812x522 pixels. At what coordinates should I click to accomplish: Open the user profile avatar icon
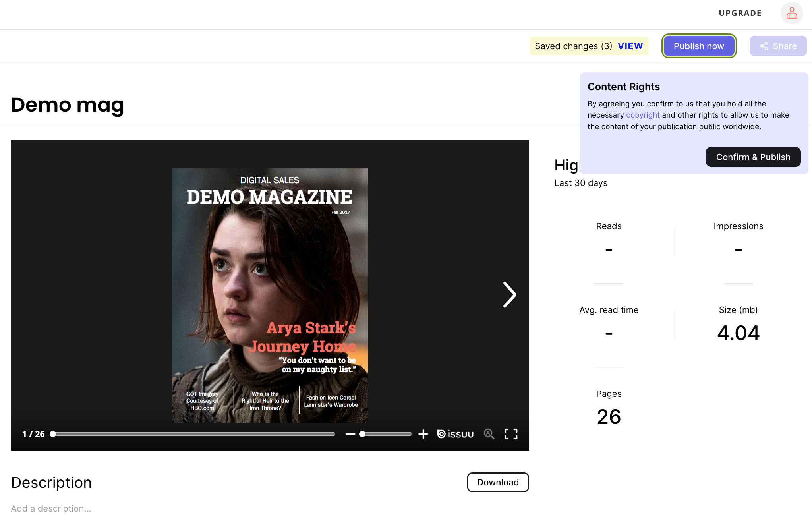click(x=791, y=13)
